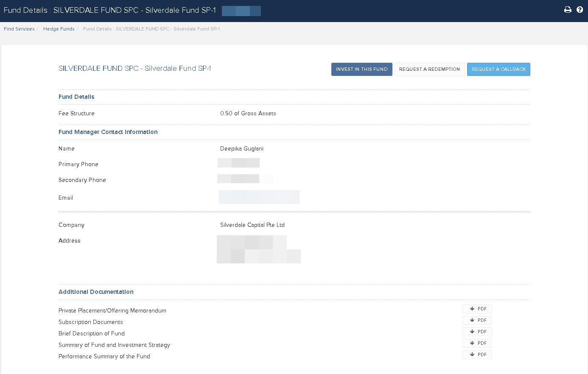Click Private Placement/Offering Memorandum document name
The image size is (588, 374).
(x=112, y=310)
